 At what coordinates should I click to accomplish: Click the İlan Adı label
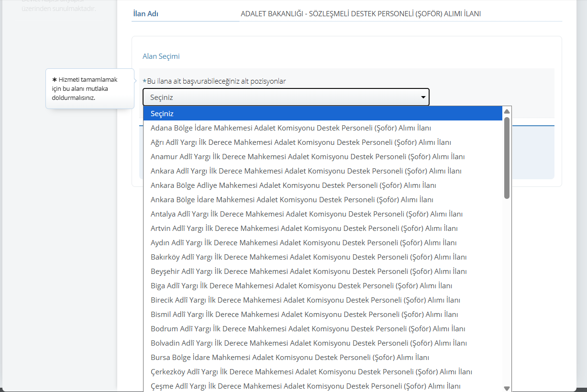[145, 14]
